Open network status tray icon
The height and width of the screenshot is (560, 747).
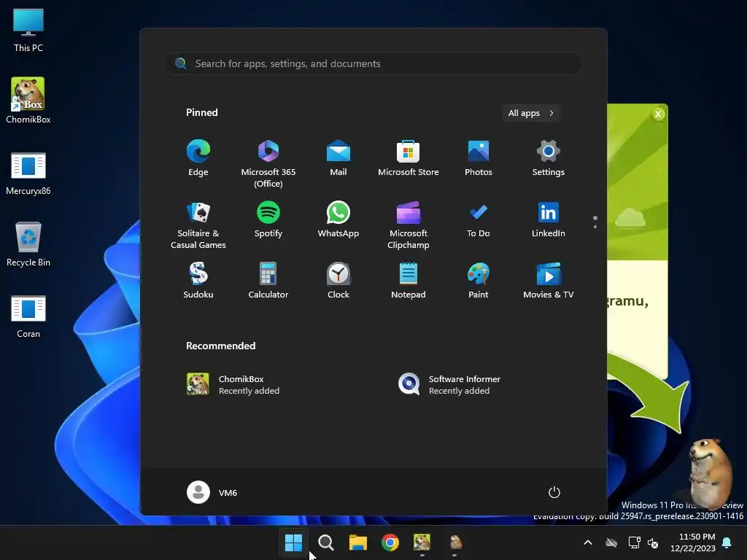(x=634, y=542)
